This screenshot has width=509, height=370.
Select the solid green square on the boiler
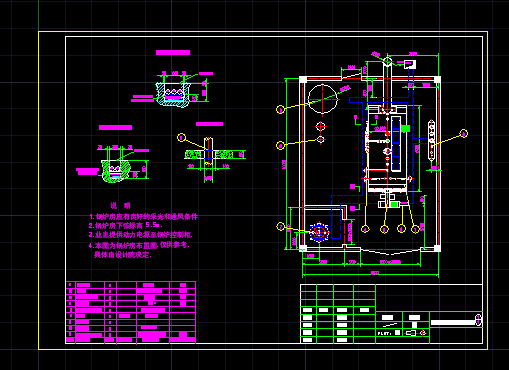[x=405, y=128]
